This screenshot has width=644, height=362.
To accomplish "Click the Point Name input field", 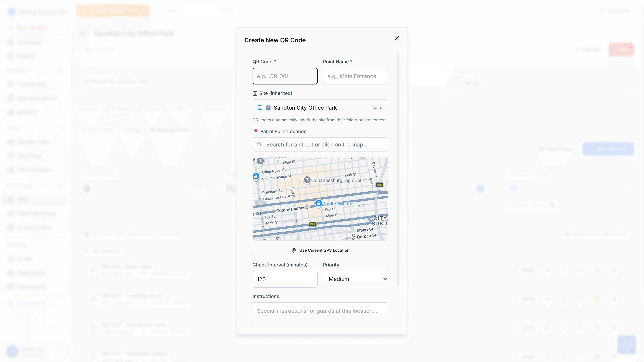I will [x=355, y=76].
